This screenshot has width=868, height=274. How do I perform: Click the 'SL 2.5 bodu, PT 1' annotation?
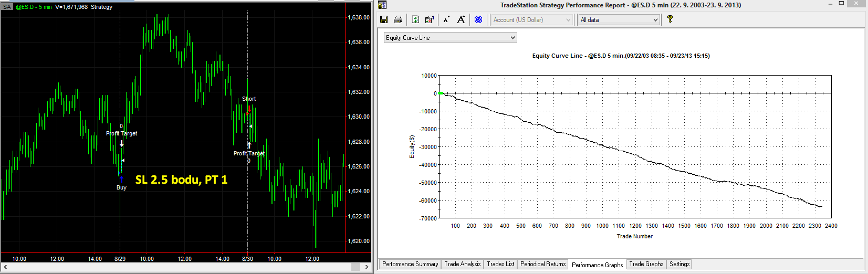pyautogui.click(x=181, y=180)
